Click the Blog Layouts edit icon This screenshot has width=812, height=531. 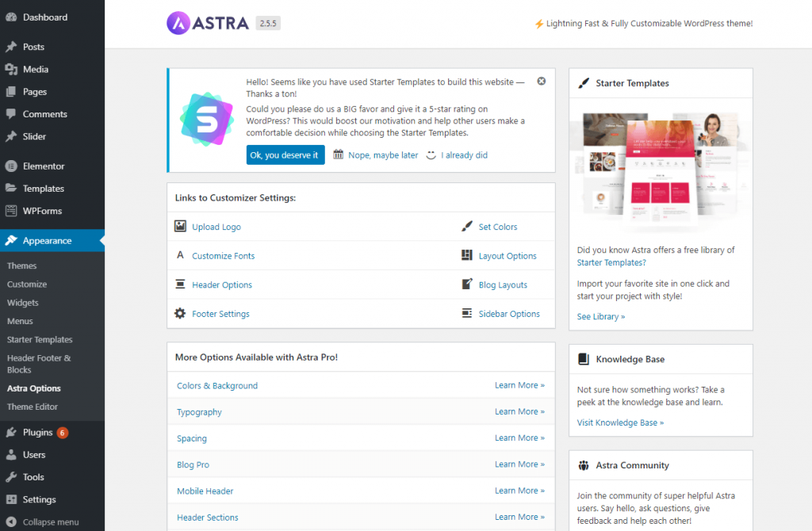[x=466, y=284]
